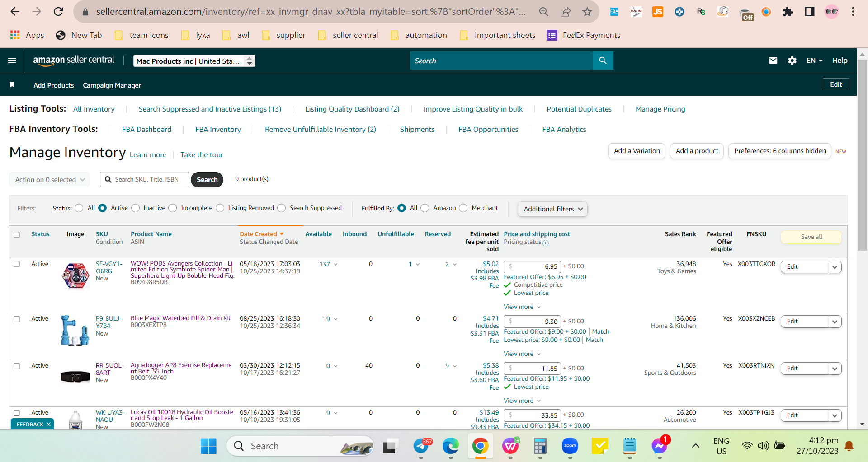Screen dimensions: 868x462
Task: Click the price field showing 6.95
Action: pos(532,267)
